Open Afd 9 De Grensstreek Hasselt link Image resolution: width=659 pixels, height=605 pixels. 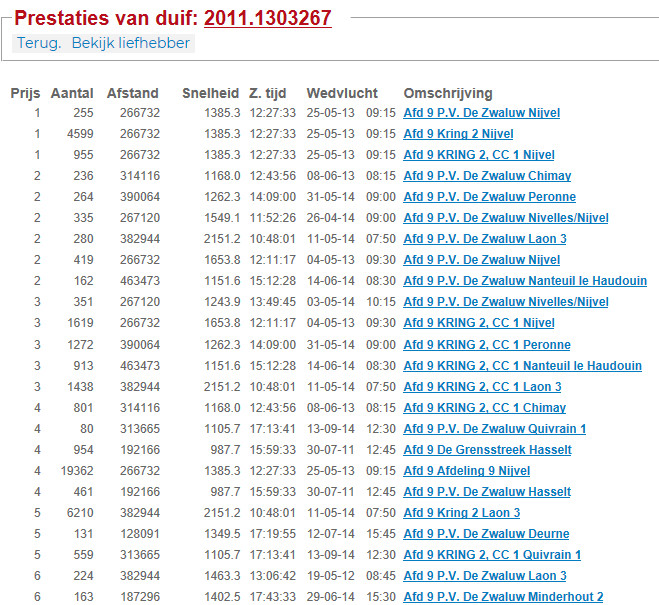[488, 450]
